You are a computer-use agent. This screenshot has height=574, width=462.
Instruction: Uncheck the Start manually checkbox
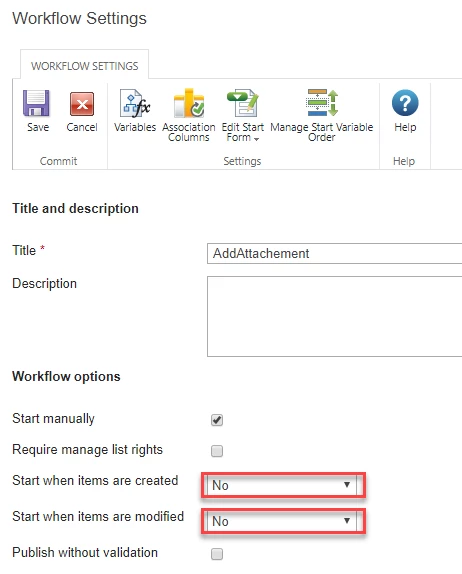pyautogui.click(x=217, y=420)
